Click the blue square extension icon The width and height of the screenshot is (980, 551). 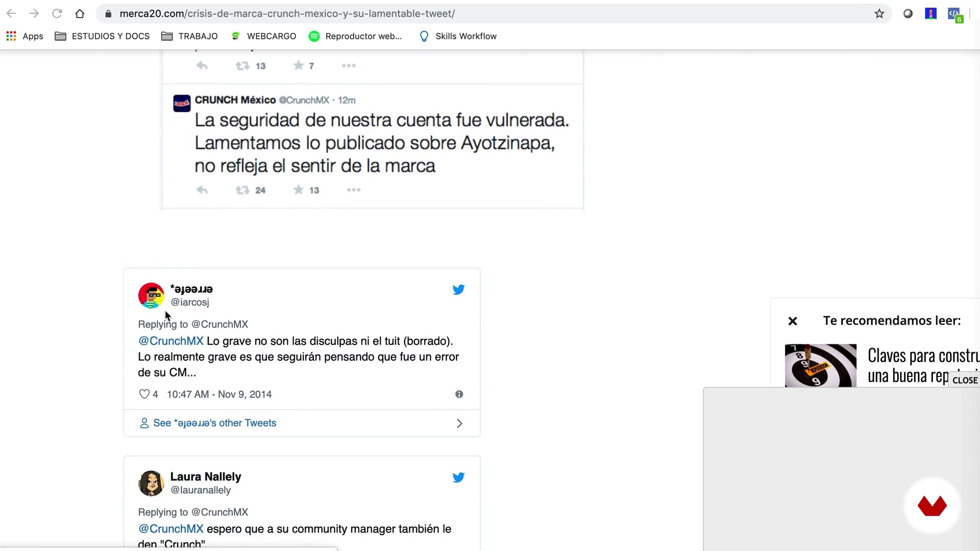930,14
